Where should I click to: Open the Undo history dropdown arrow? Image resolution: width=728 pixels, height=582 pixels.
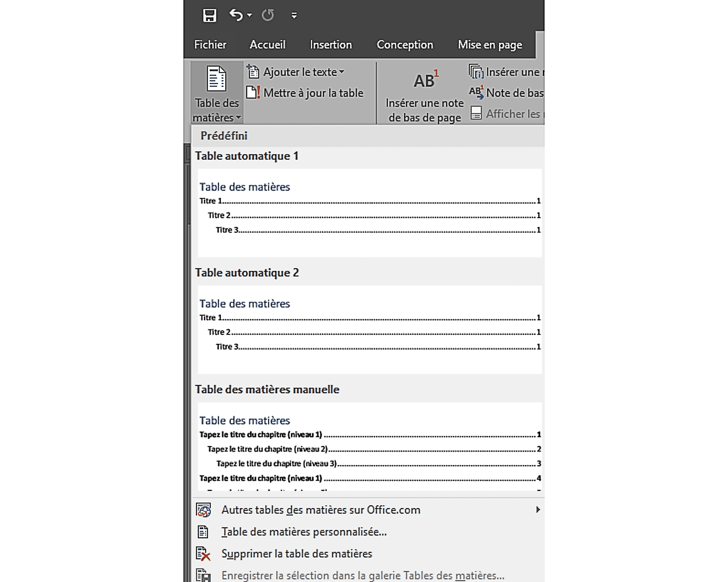tap(249, 15)
